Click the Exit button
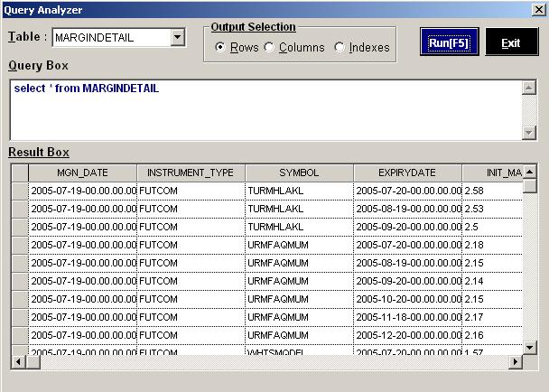Screen dimensions: 549x392 coord(511,42)
